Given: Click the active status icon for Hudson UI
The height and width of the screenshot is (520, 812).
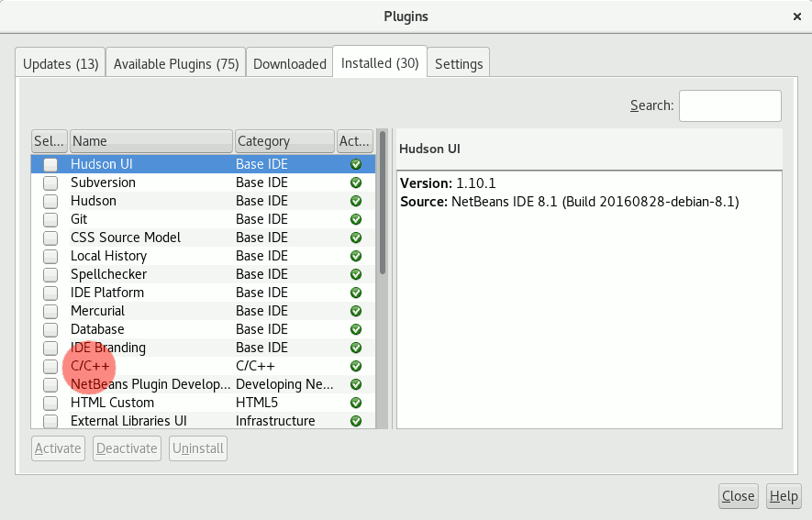Looking at the screenshot, I should 356,164.
